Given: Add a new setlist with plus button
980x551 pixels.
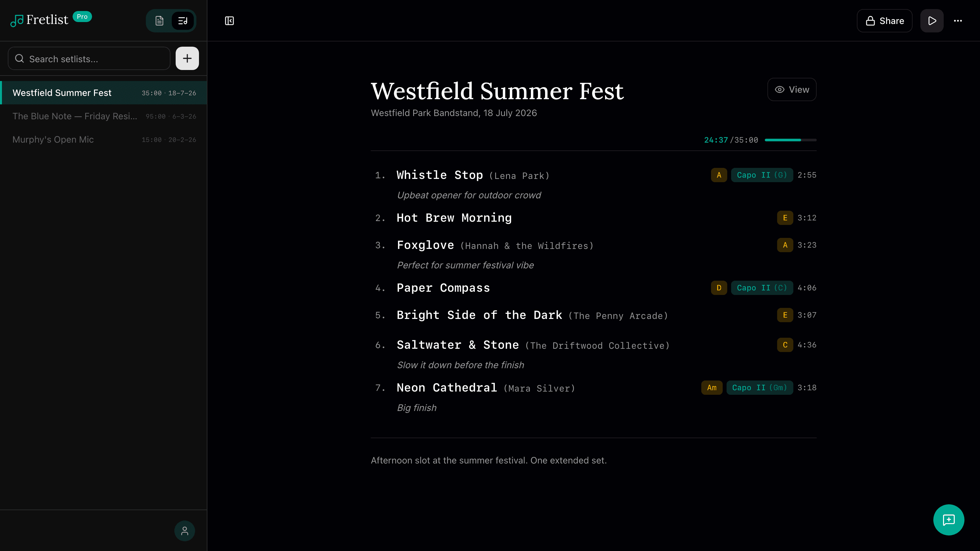Looking at the screenshot, I should pos(187,58).
